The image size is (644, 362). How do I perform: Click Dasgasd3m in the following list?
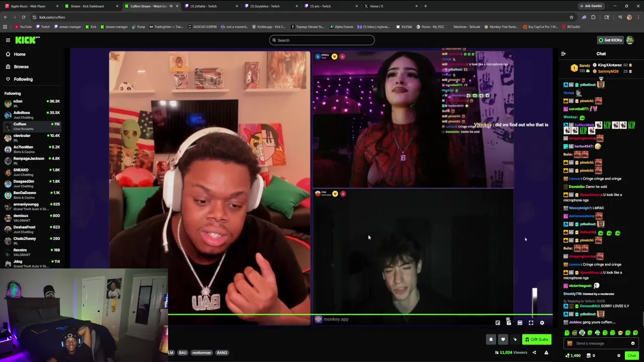[32, 183]
